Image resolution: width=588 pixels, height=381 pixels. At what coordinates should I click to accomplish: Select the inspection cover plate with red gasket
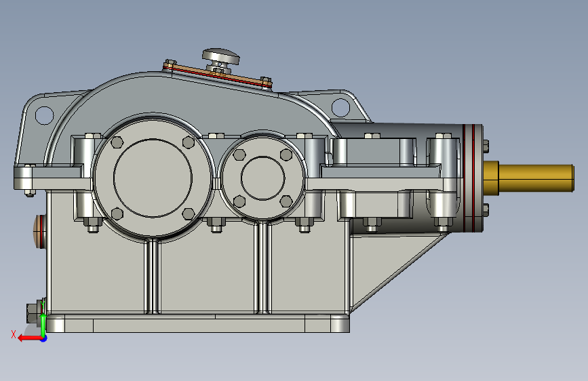[218, 75]
